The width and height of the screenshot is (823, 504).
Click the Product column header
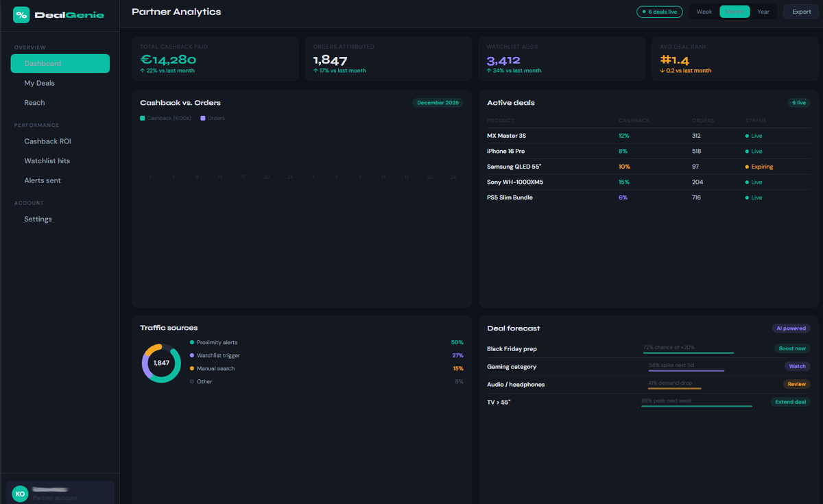pyautogui.click(x=501, y=121)
